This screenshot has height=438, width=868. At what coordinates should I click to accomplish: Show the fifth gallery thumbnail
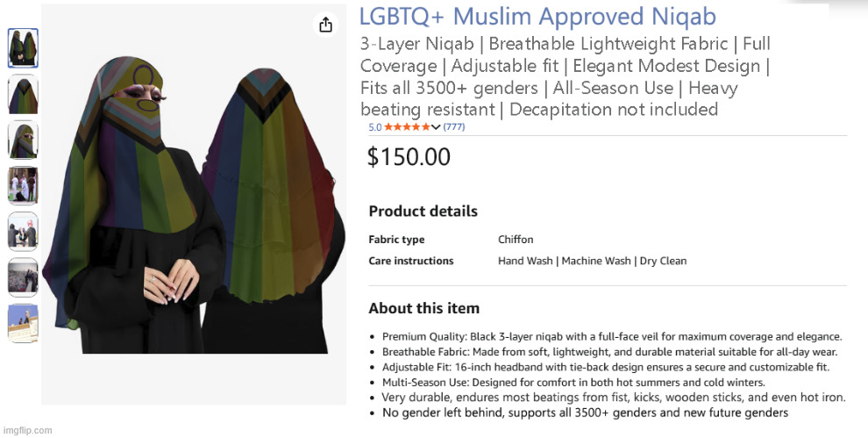(23, 231)
